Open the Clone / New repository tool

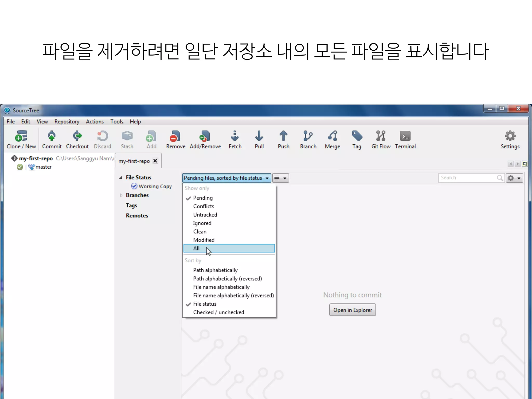click(x=21, y=140)
